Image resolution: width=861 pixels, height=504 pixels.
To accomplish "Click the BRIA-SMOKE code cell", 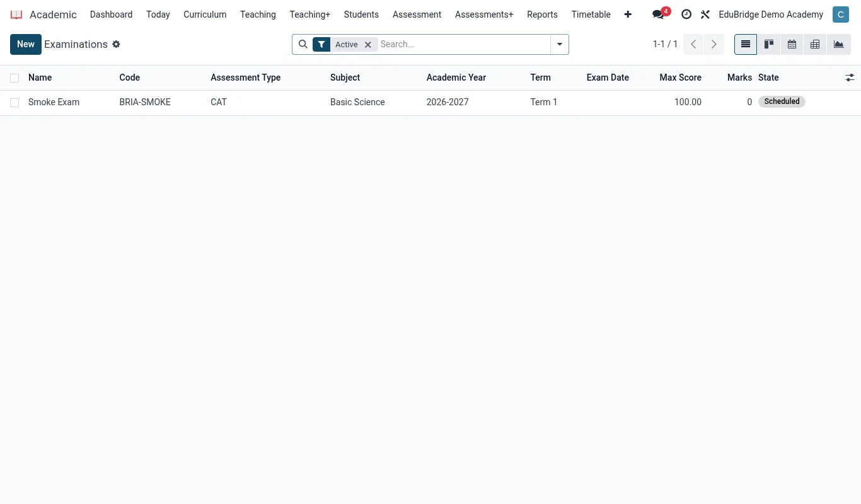I will pyautogui.click(x=145, y=102).
